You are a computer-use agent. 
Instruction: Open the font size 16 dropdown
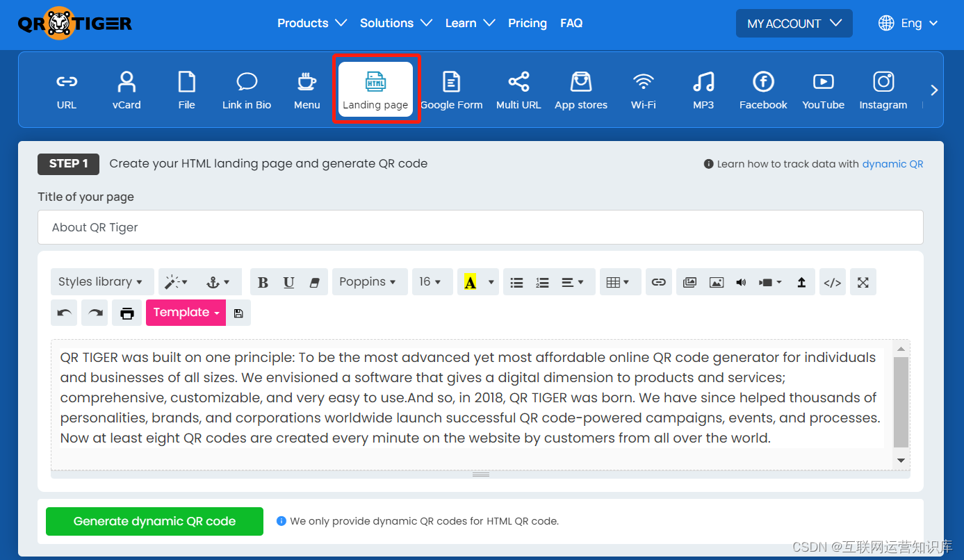point(432,282)
